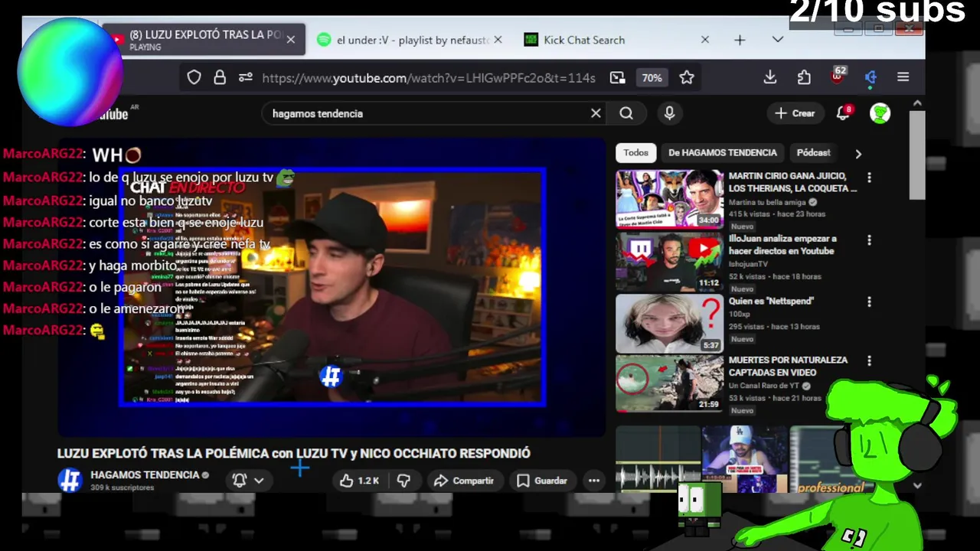Click the Crear button

(794, 113)
